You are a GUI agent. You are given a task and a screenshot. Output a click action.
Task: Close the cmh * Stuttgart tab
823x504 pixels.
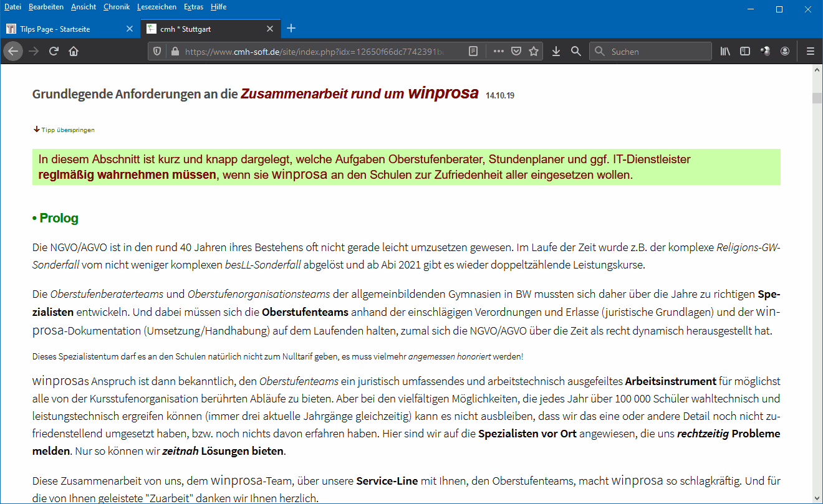pyautogui.click(x=270, y=29)
